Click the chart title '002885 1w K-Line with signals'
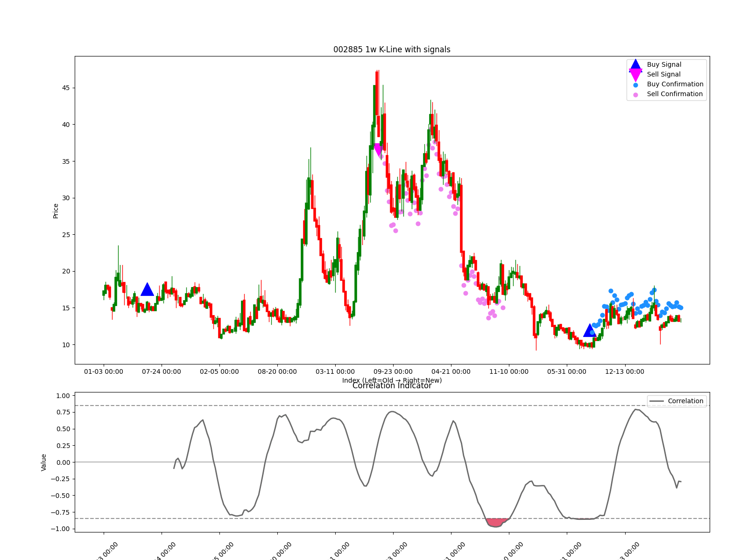The image size is (747, 560). pyautogui.click(x=392, y=49)
